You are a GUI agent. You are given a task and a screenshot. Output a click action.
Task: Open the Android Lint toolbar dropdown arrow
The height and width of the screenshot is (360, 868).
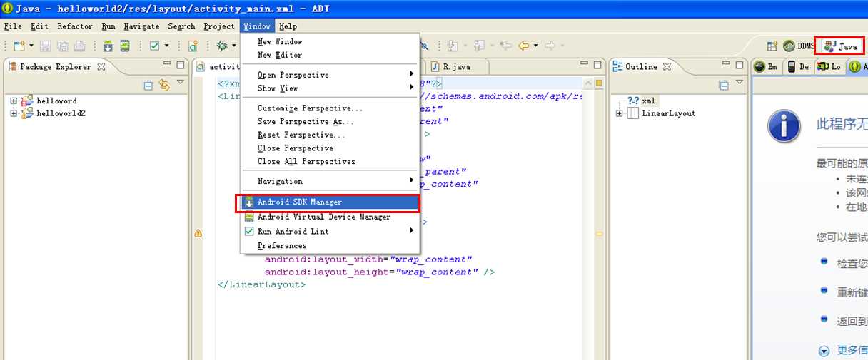[x=166, y=46]
